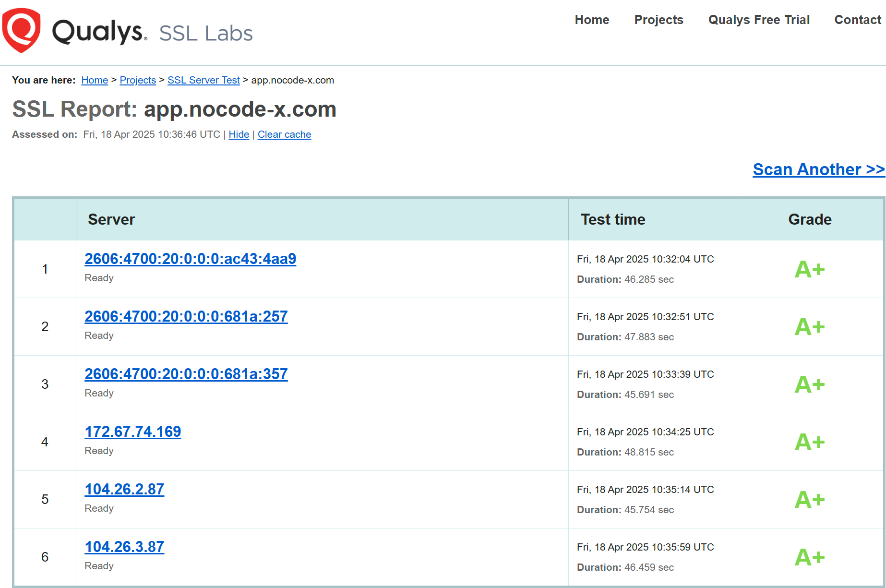Select the SSL Report page title
886x588 pixels.
click(x=174, y=109)
